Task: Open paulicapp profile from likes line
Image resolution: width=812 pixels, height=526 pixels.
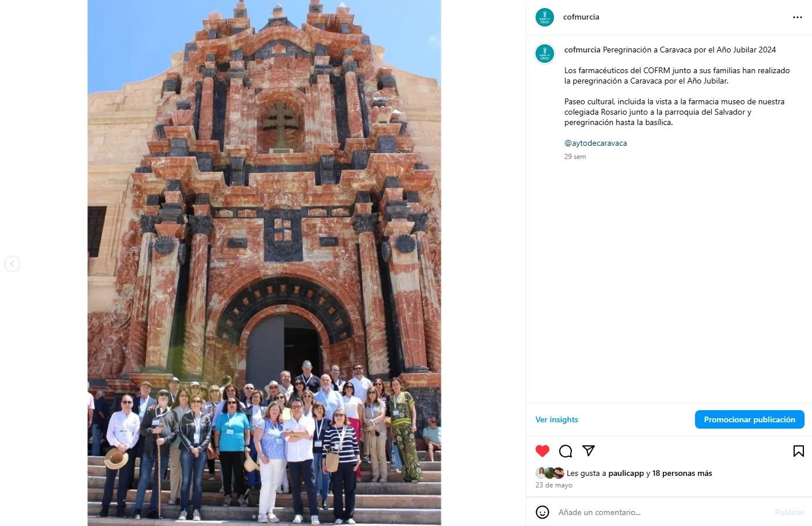Action: click(x=626, y=474)
